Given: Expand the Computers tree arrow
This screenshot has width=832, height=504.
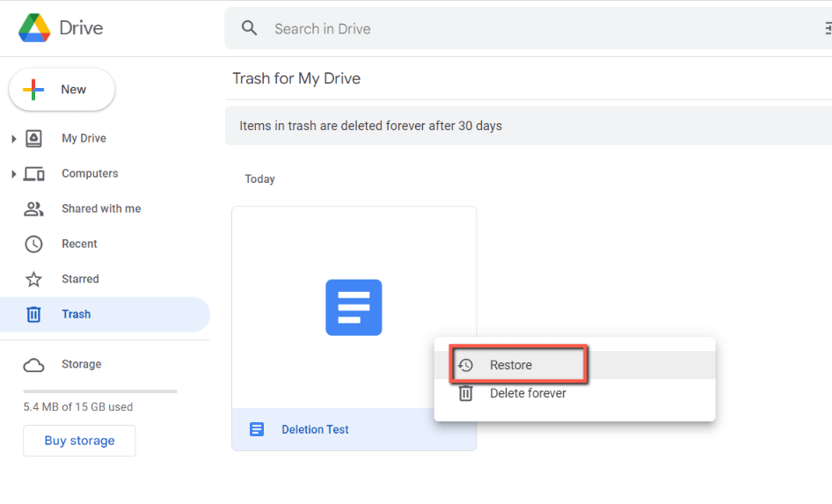Looking at the screenshot, I should pyautogui.click(x=14, y=174).
